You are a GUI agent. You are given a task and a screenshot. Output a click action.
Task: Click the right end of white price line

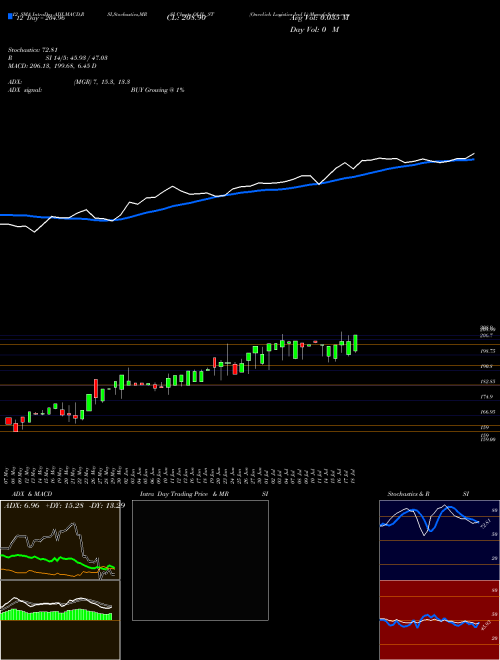(x=474, y=154)
